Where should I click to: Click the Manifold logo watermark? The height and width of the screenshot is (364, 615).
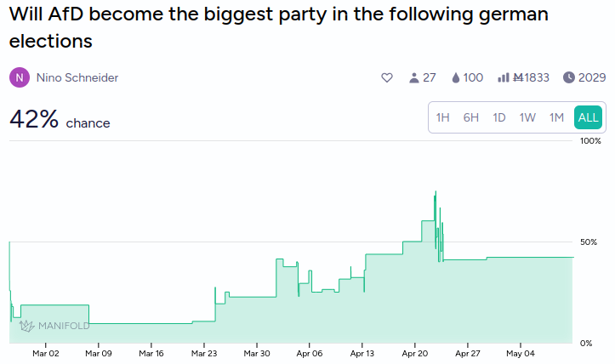coord(54,326)
